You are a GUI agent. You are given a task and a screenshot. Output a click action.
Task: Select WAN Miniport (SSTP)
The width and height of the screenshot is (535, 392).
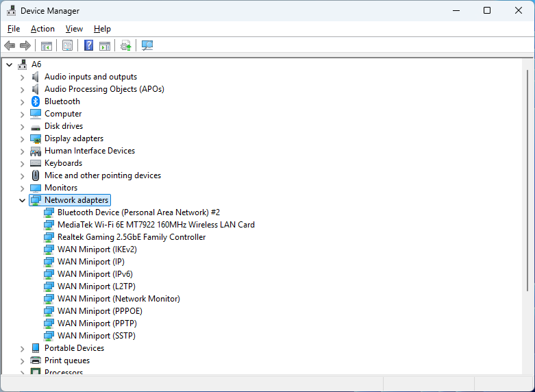(96, 335)
